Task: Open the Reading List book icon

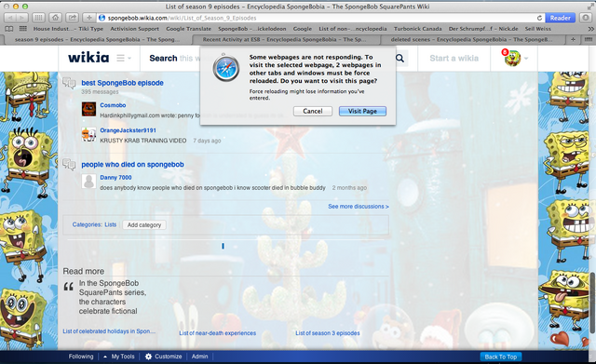Action: pyautogui.click(x=8, y=29)
